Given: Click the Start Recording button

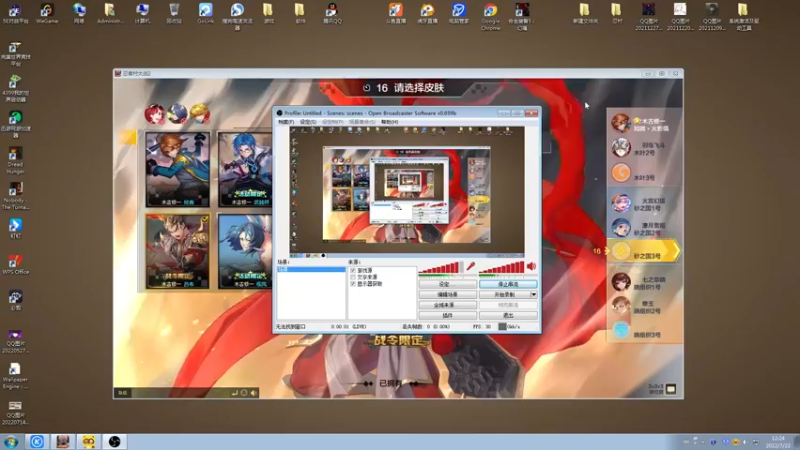Looking at the screenshot, I should click(x=505, y=294).
